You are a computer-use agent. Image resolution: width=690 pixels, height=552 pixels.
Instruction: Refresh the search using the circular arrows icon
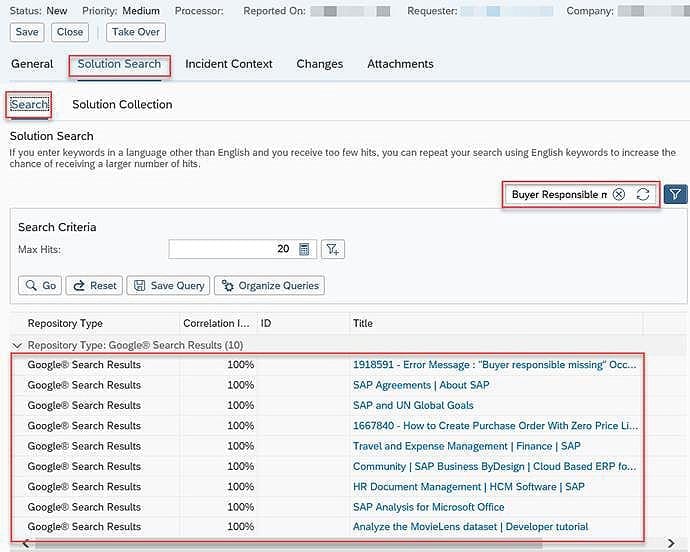[643, 194]
